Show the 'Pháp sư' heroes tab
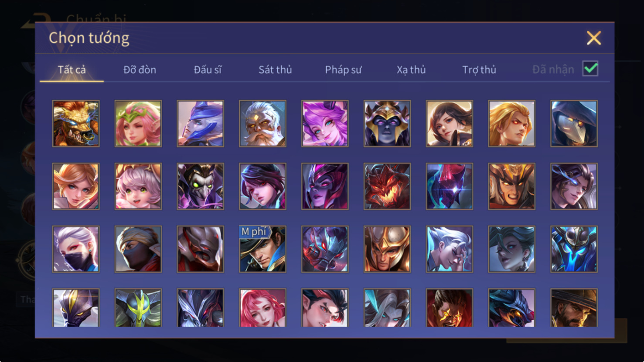The image size is (644, 362). pos(343,70)
